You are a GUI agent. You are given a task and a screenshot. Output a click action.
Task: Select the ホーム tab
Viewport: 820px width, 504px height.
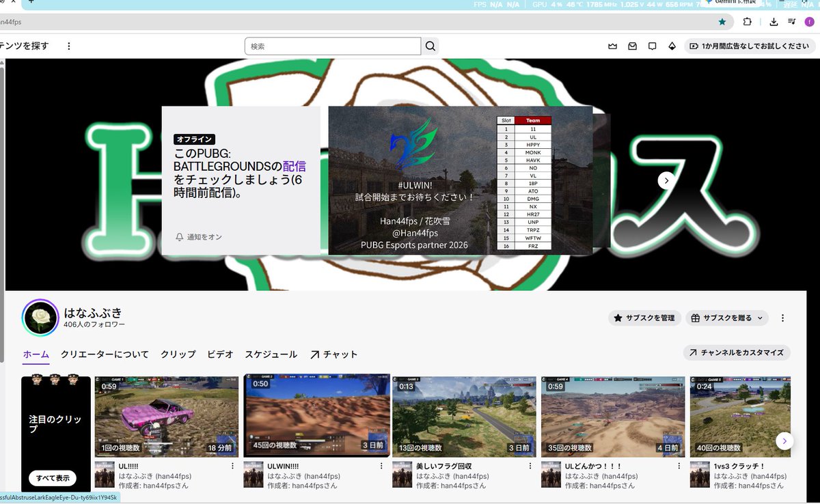pyautogui.click(x=36, y=354)
